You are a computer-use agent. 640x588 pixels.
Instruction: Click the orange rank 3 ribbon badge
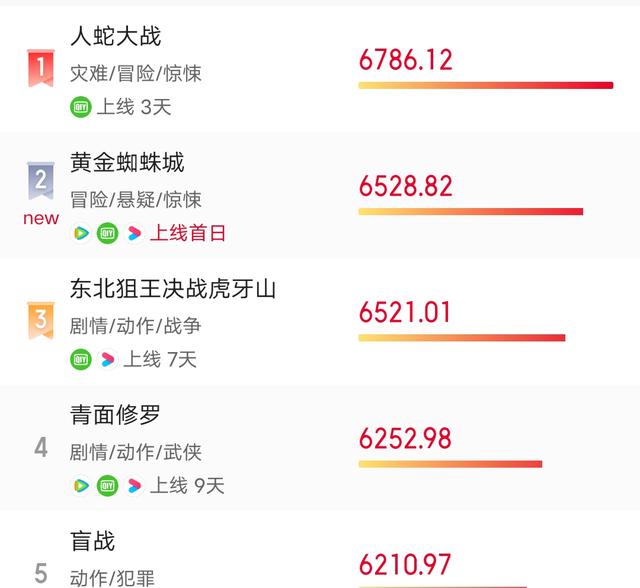click(40, 320)
